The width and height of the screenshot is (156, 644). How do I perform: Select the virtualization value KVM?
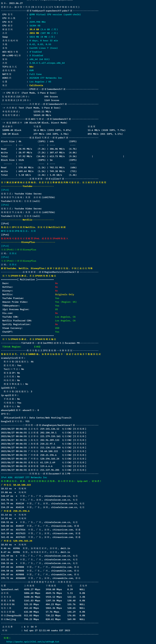click(31, 70)
